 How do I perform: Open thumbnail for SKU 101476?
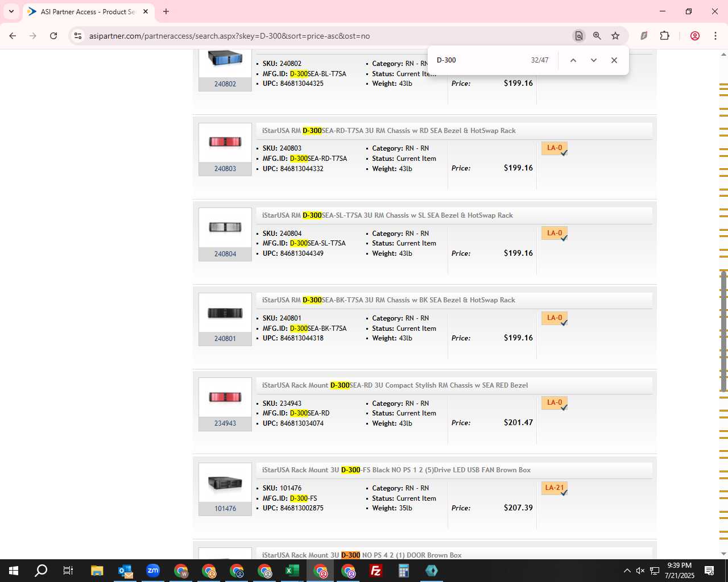pyautogui.click(x=225, y=483)
